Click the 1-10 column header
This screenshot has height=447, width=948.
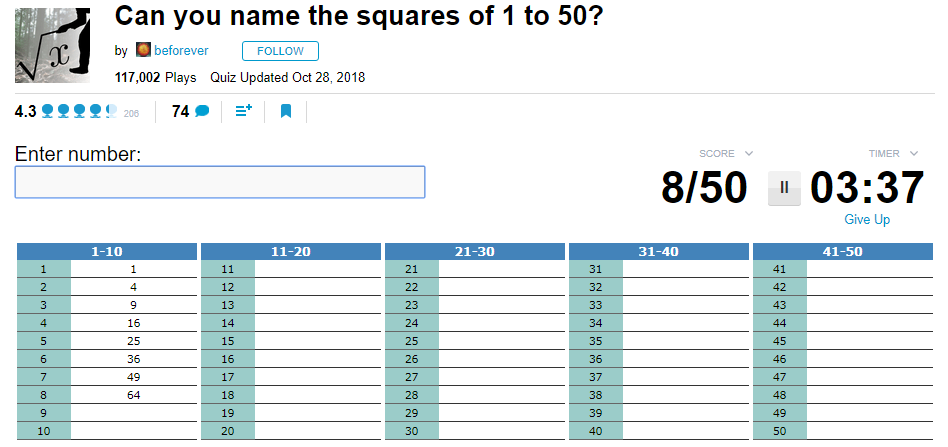coord(107,252)
